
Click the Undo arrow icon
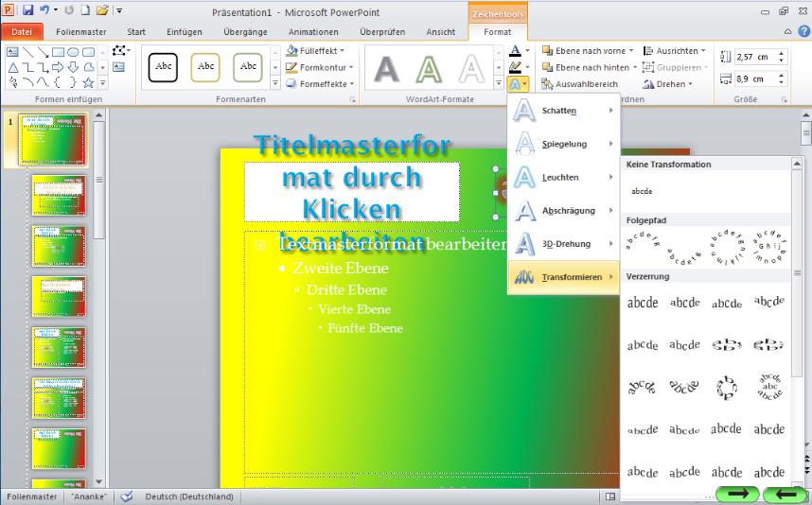(x=44, y=10)
